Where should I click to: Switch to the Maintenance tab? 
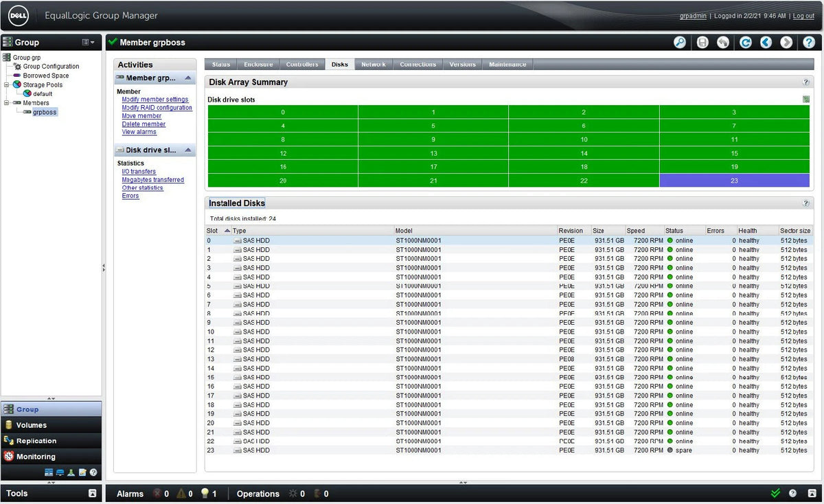point(507,65)
